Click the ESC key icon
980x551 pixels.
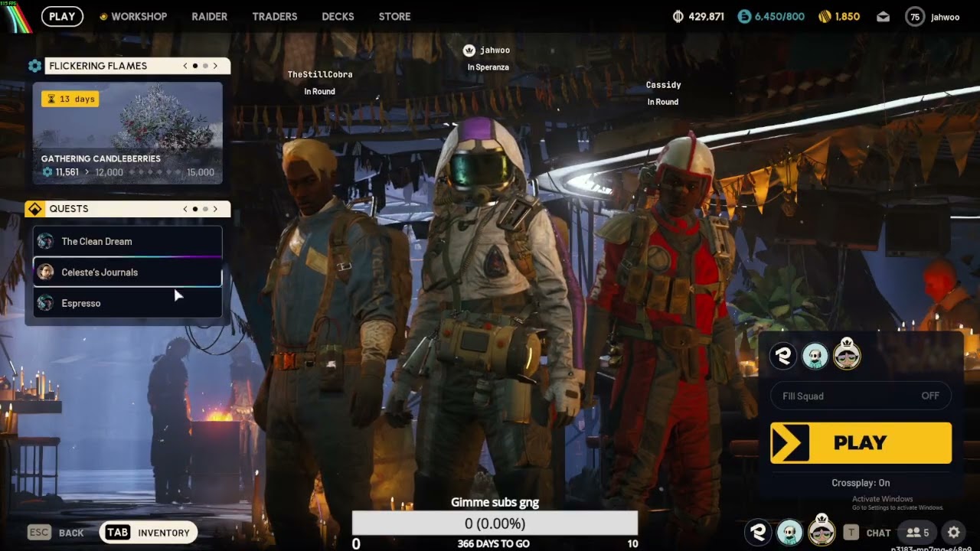tap(40, 533)
